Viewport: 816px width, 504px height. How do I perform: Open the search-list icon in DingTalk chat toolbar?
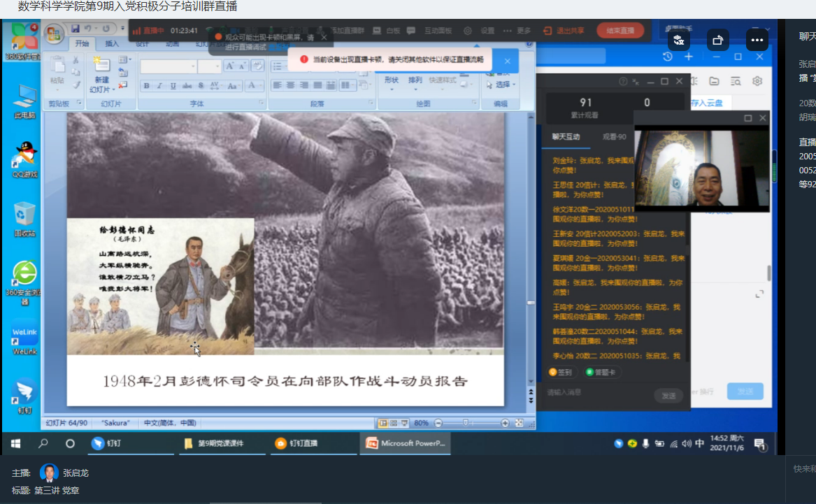[x=736, y=81]
